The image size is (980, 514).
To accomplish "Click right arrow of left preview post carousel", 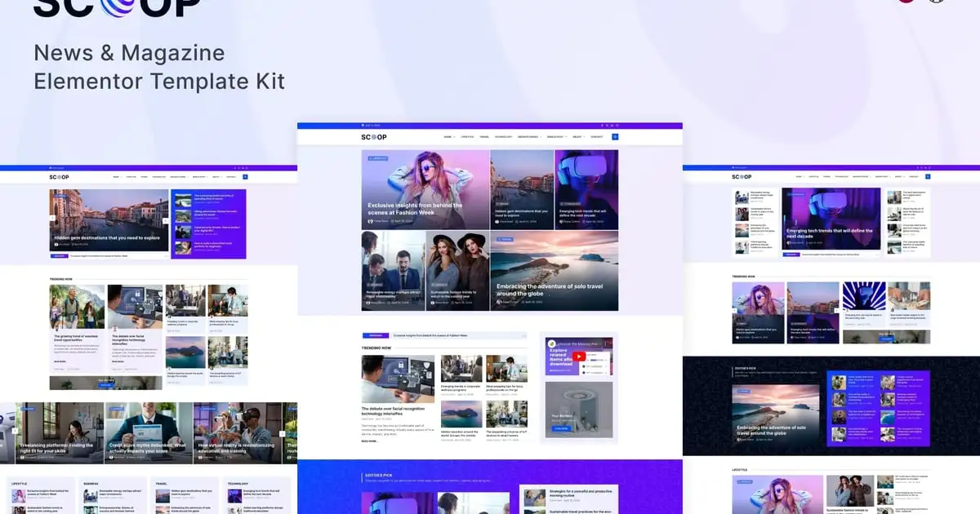I will click(283, 433).
